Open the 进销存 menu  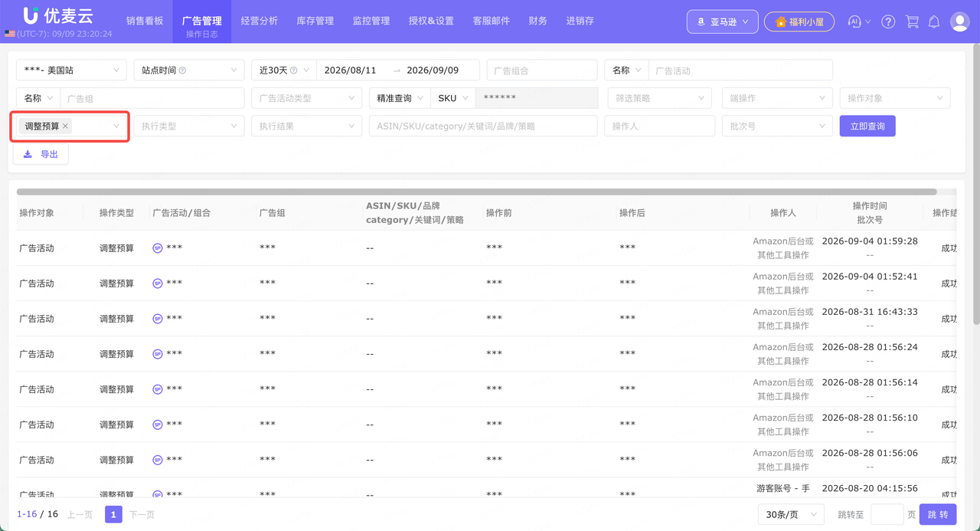click(x=580, y=21)
